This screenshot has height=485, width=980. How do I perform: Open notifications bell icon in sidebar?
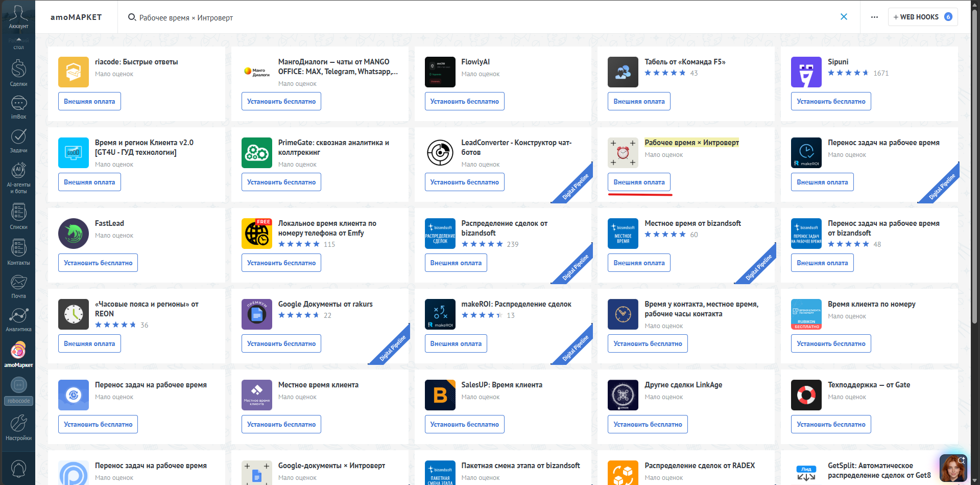tap(18, 468)
